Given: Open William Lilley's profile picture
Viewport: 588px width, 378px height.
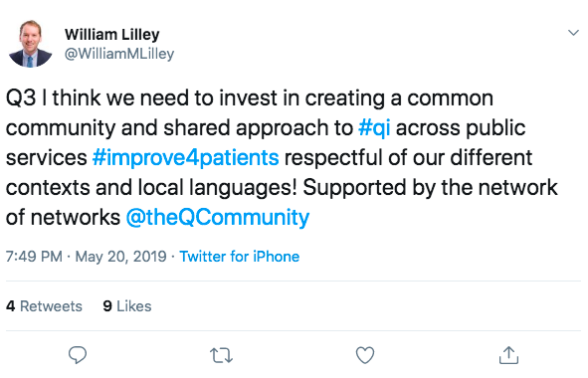Looking at the screenshot, I should click(x=31, y=44).
